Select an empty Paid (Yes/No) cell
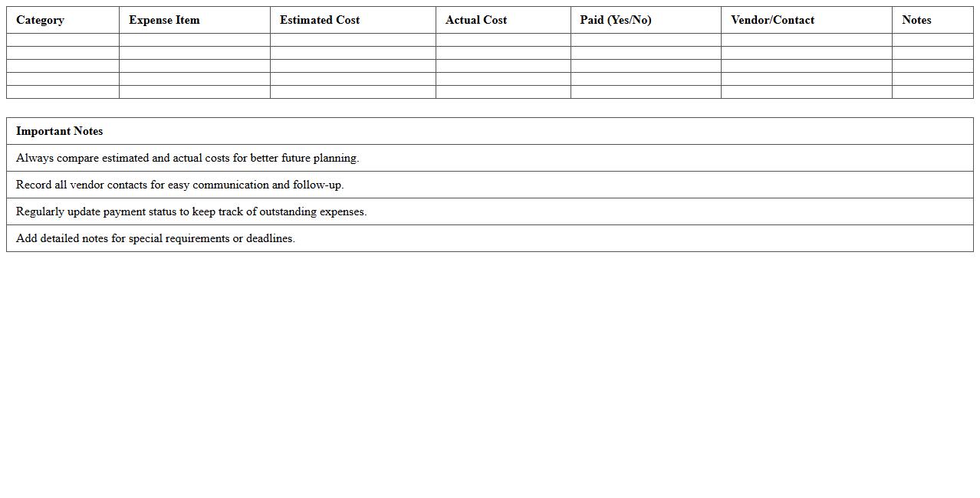 click(645, 38)
